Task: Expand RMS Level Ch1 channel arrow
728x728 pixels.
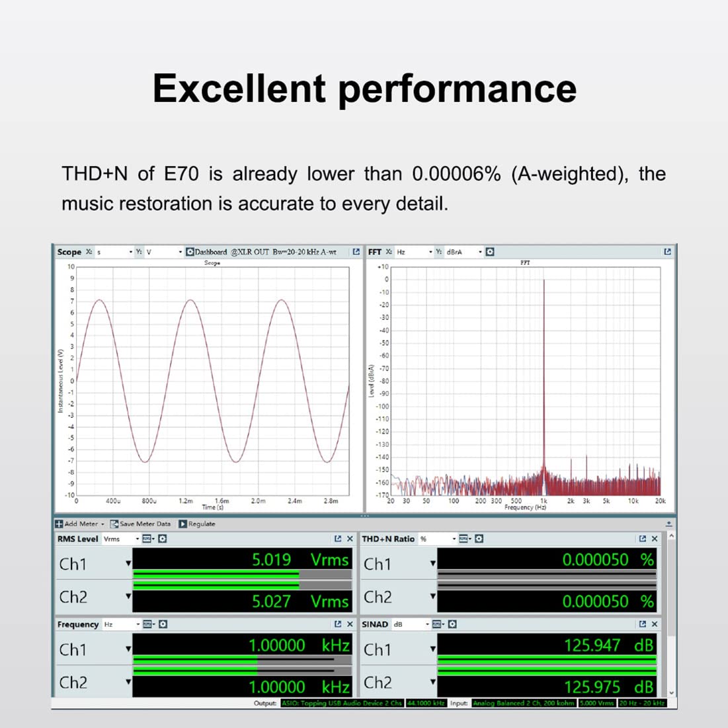Action: 128,563
